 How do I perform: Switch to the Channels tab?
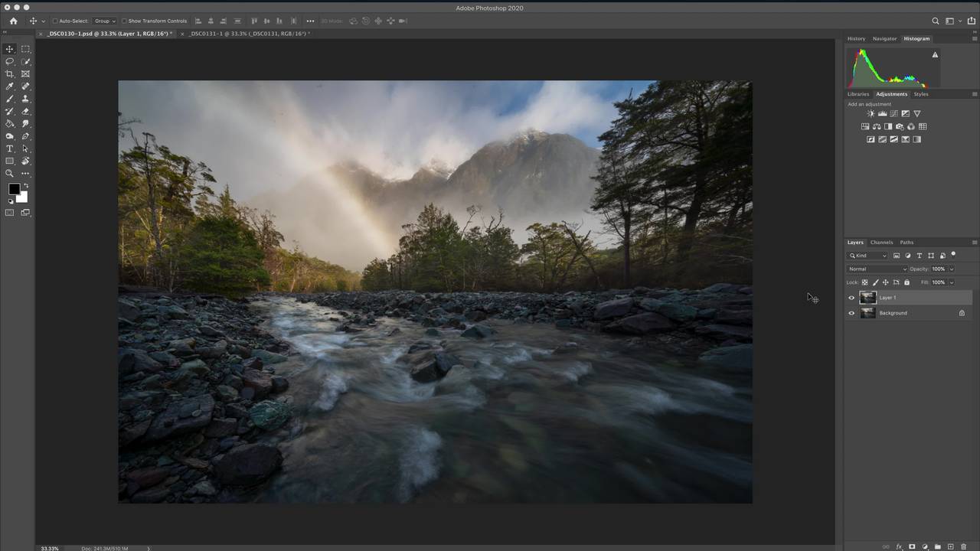[881, 243]
